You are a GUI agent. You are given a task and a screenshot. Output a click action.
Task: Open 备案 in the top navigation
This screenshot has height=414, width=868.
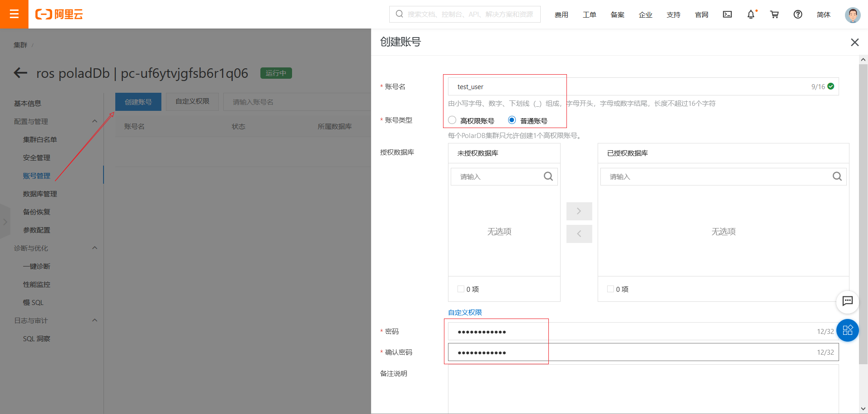[x=618, y=14]
